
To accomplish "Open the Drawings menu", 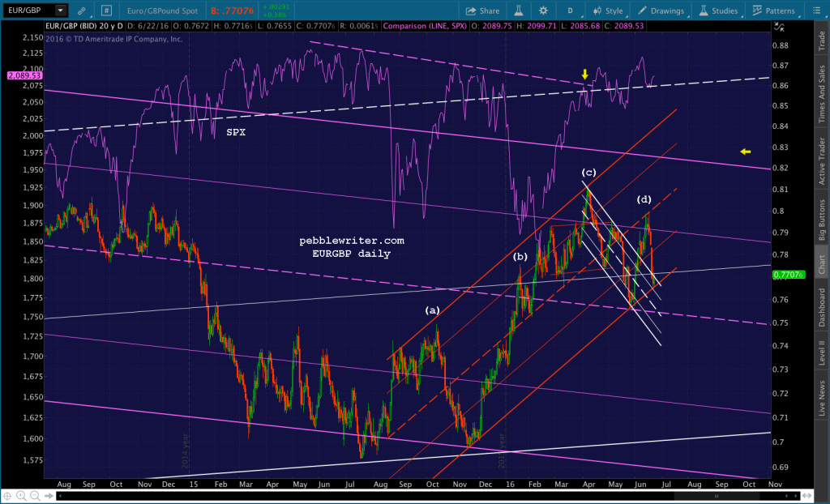I will (661, 11).
